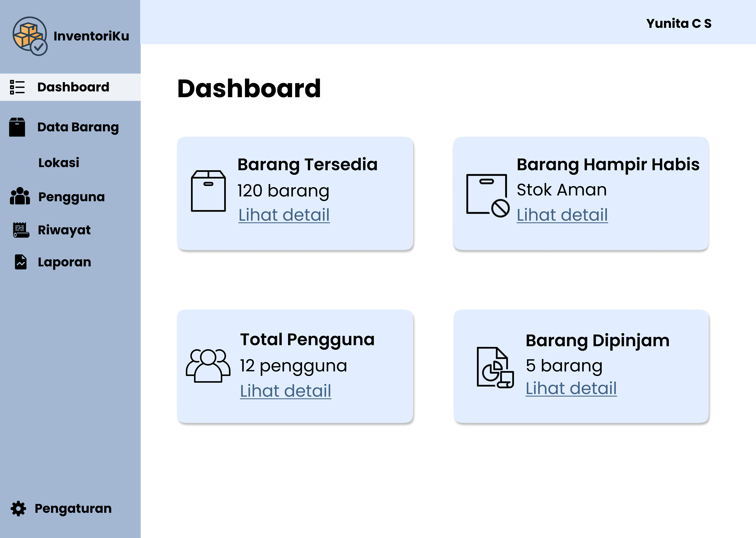
Task: Open Data Barang via its box icon
Action: point(17,127)
